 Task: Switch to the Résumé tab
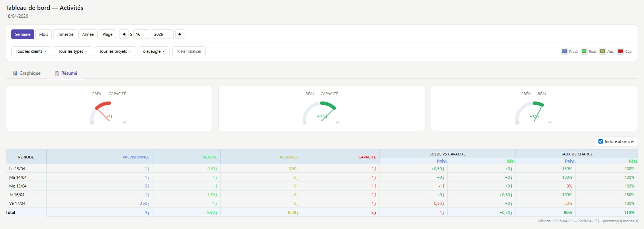[66, 73]
